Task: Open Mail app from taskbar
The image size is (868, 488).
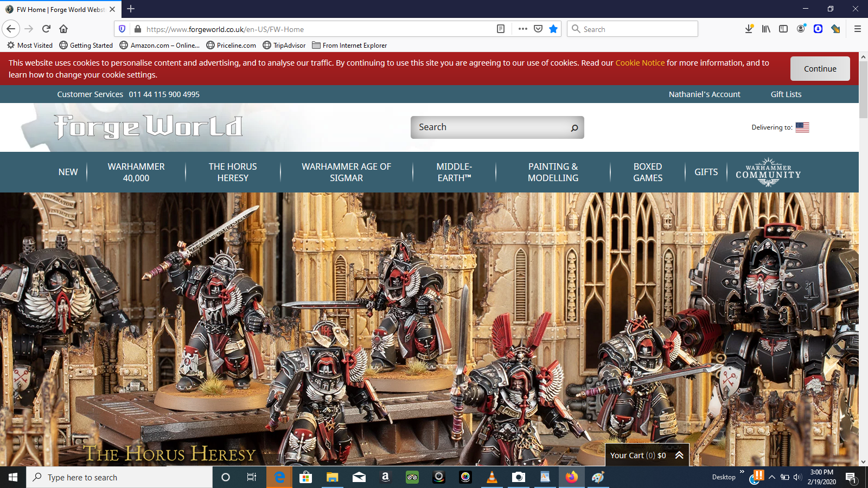Action: click(359, 477)
